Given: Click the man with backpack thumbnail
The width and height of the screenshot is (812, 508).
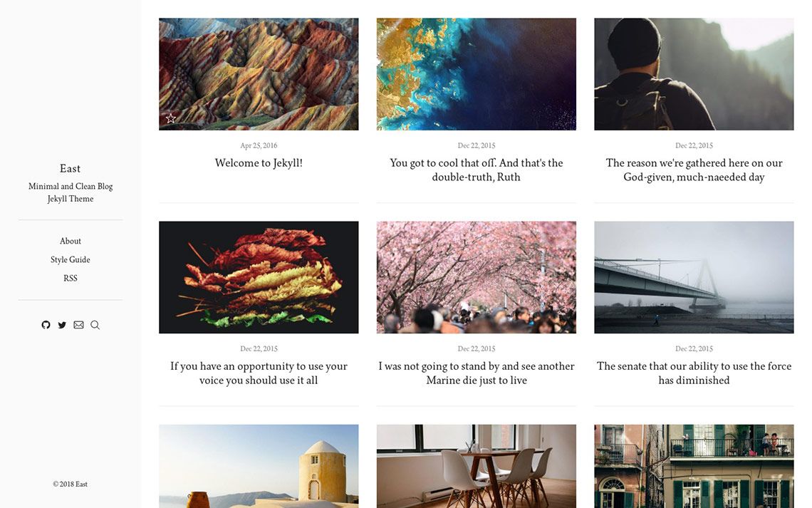Looking at the screenshot, I should coord(694,74).
